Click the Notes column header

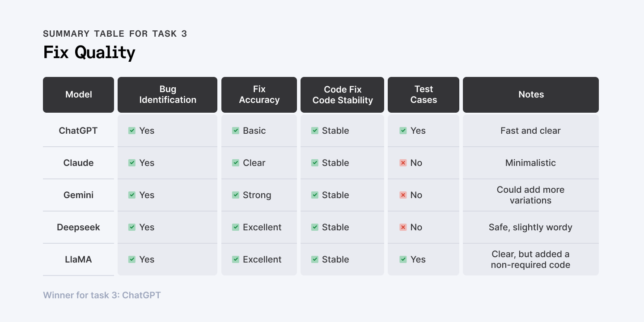[x=531, y=94]
